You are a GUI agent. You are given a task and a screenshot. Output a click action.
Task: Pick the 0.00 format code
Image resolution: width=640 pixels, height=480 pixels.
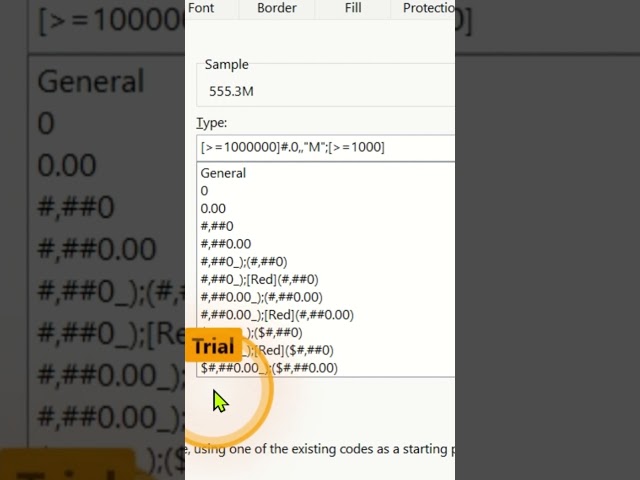(213, 209)
